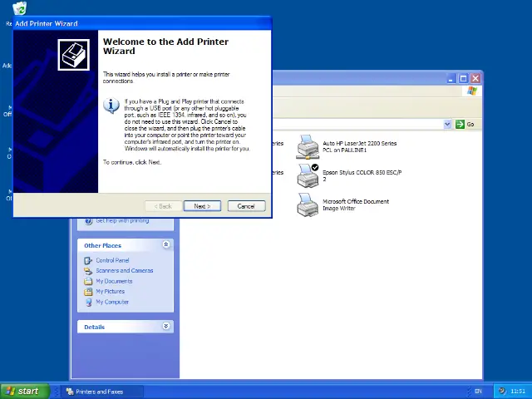Open My Computer link
This screenshot has height=399, width=532.
click(112, 302)
